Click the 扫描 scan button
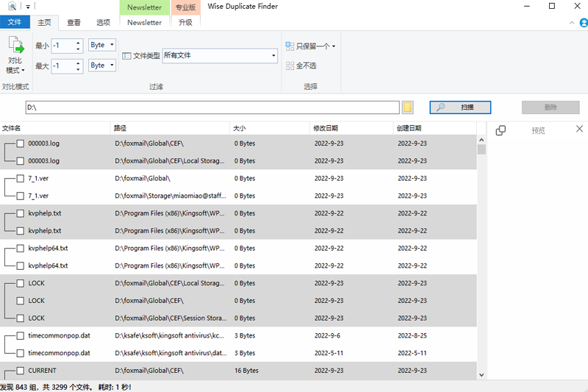Image resolution: width=588 pixels, height=392 pixels. (x=460, y=107)
